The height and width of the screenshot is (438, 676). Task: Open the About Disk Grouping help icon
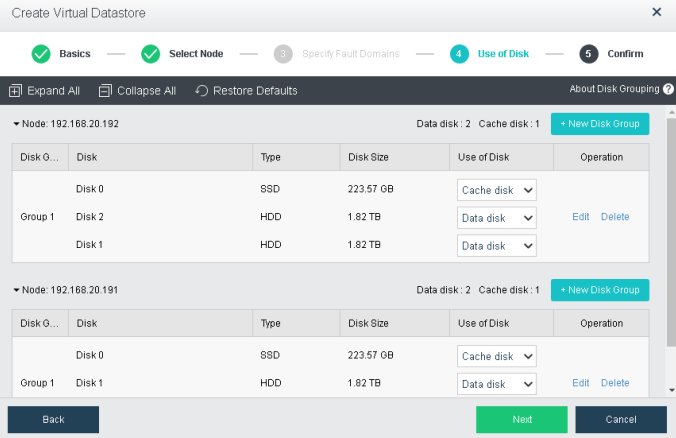point(668,89)
